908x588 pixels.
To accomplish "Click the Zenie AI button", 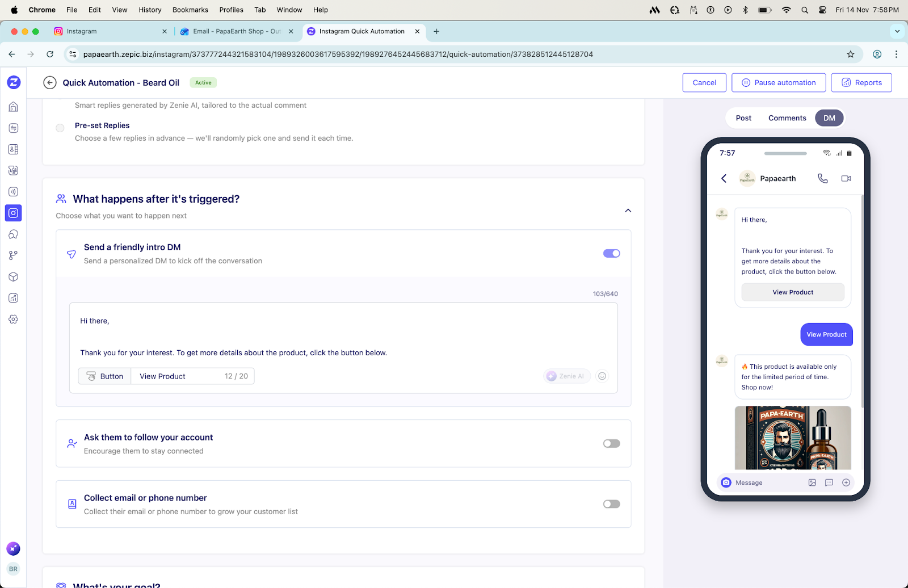I will [x=566, y=376].
